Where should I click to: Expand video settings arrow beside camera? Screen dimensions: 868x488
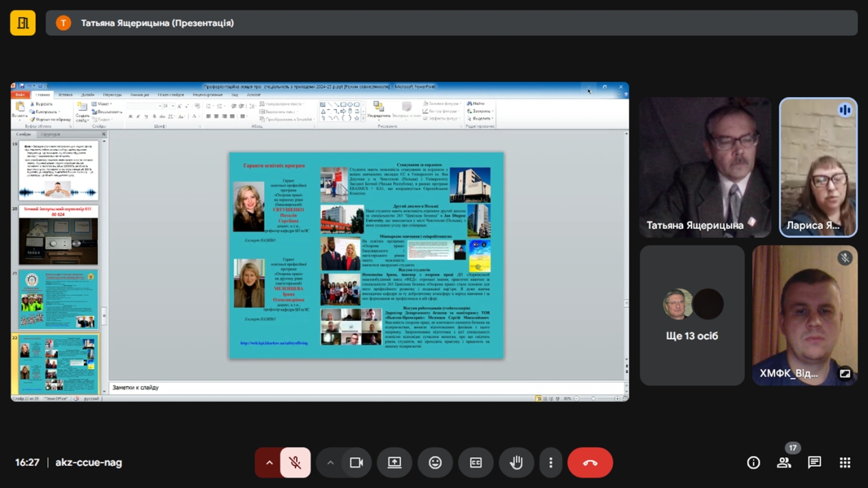330,463
